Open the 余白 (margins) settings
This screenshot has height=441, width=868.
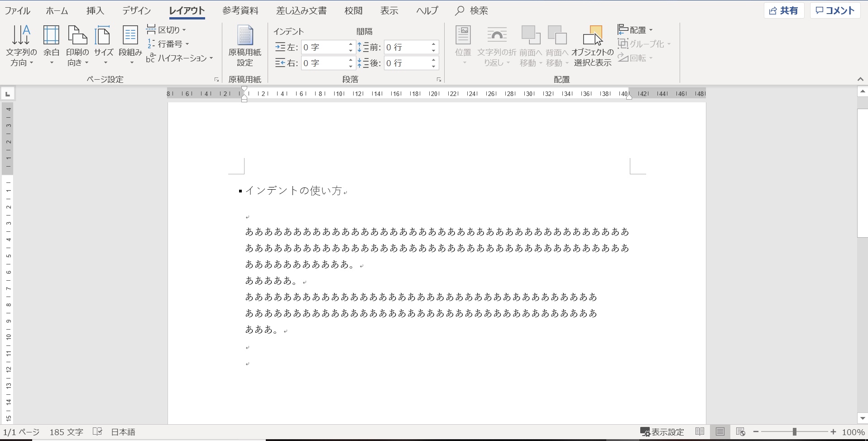pos(51,45)
